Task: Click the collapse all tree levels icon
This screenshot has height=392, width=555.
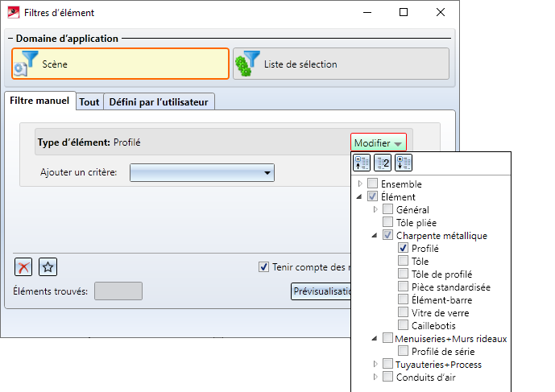Action: 362,163
